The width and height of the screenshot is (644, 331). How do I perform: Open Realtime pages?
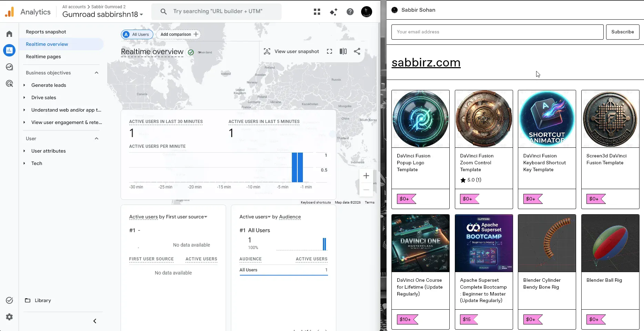tap(43, 56)
